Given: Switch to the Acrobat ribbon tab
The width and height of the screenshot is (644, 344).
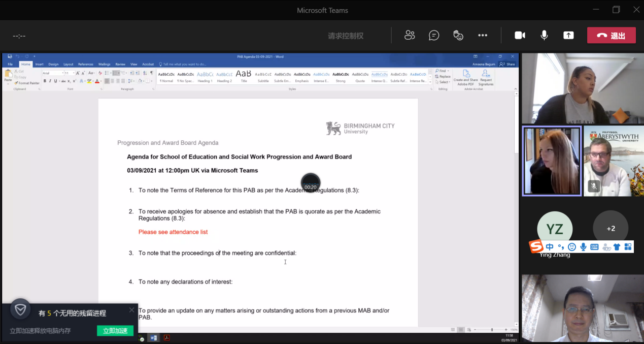Looking at the screenshot, I should tap(148, 65).
